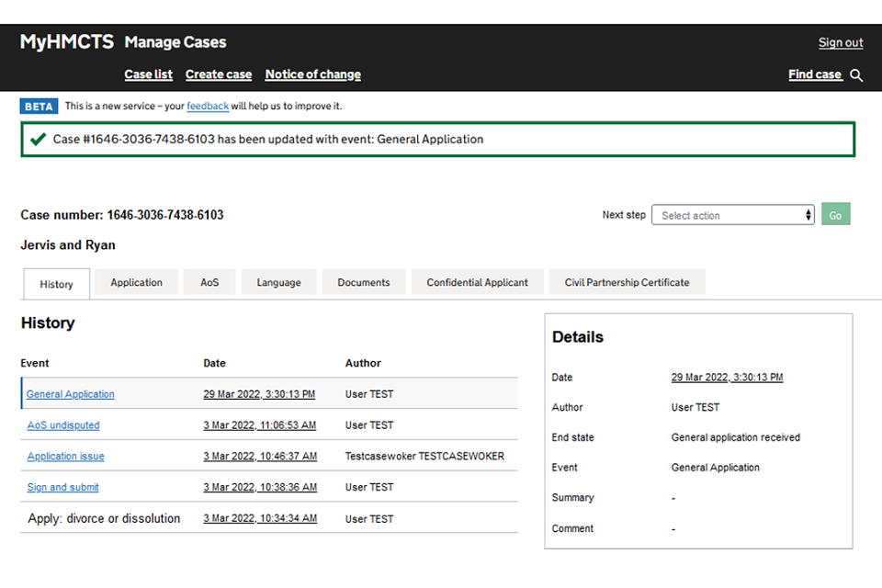
Task: Open the Next step Select action dropdown
Action: point(732,215)
